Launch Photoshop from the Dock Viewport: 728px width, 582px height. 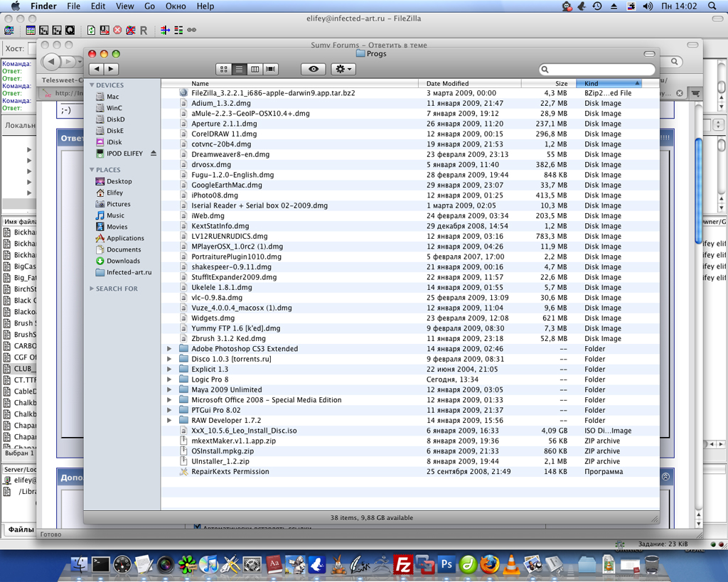point(446,565)
